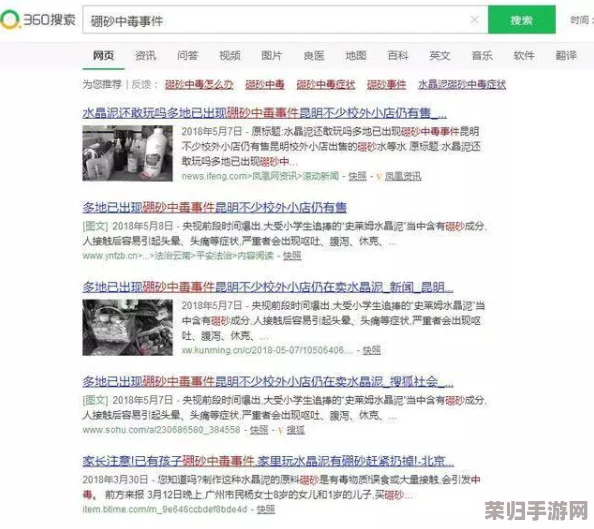Open suggested search 水晶泥硼砂中毒症状
Viewport: 594px width, 529px height.
click(x=462, y=84)
